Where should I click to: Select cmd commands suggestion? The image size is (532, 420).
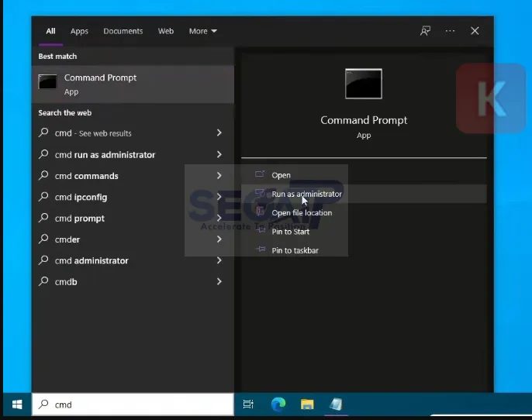tap(133, 176)
